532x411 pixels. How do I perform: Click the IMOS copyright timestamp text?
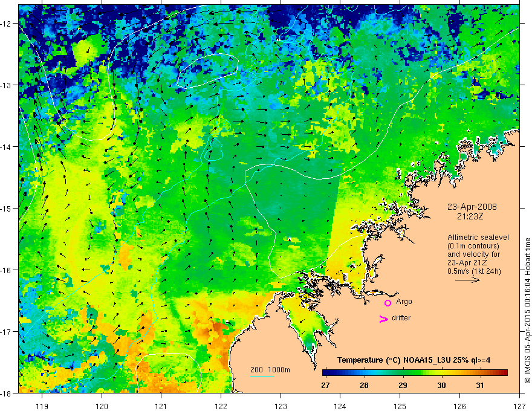coord(528,311)
